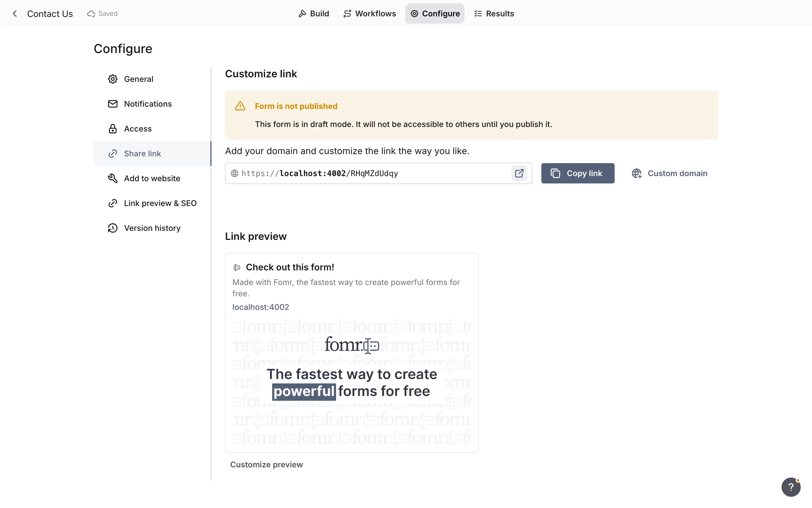Click the Copy link button
The width and height of the screenshot is (812, 508).
(578, 173)
